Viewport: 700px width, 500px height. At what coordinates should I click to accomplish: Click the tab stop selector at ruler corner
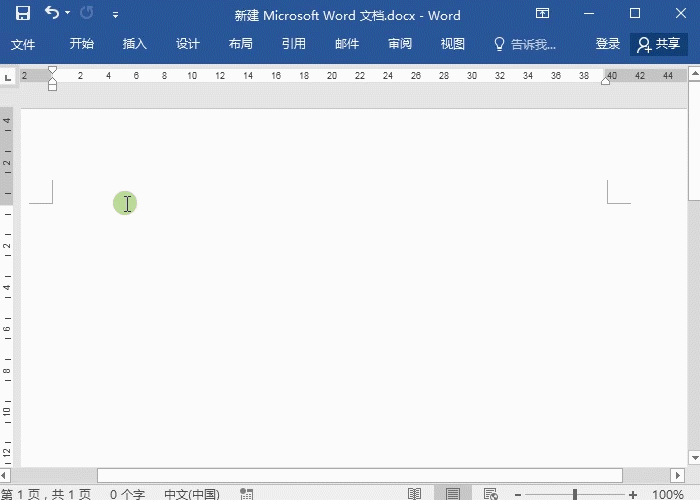coord(9,77)
